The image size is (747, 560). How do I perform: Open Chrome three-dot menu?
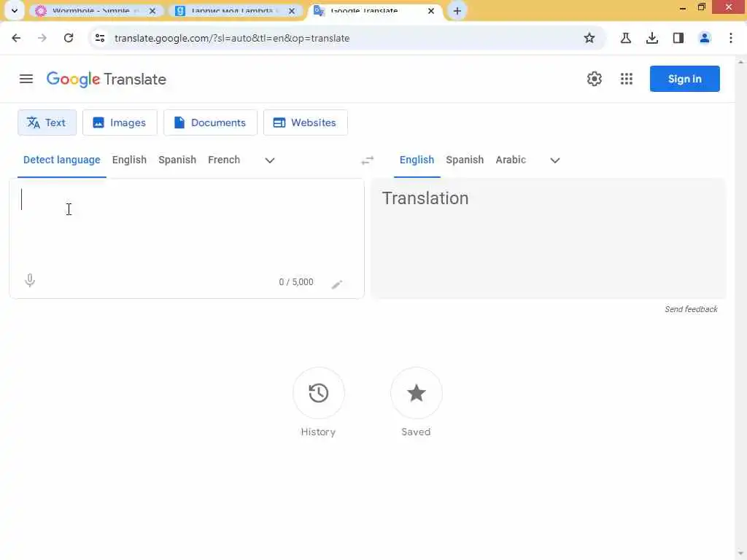(x=731, y=38)
